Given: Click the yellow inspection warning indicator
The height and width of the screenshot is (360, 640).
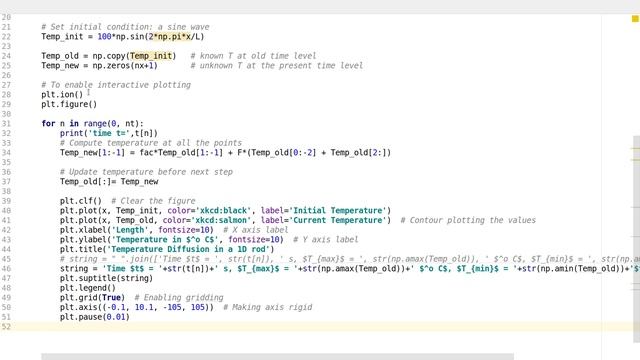Looking at the screenshot, I should click(x=635, y=19).
